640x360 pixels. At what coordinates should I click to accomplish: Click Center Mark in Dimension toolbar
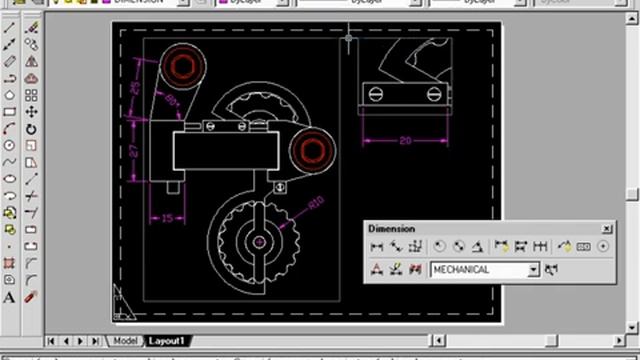click(603, 247)
